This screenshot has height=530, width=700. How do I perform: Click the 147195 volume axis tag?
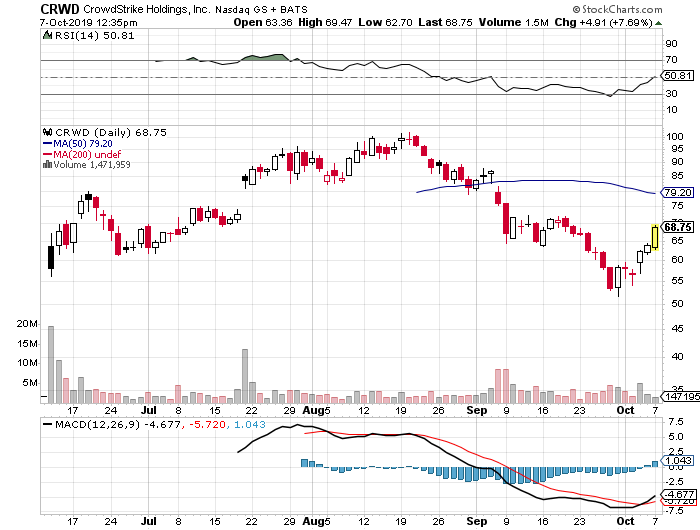tap(680, 396)
